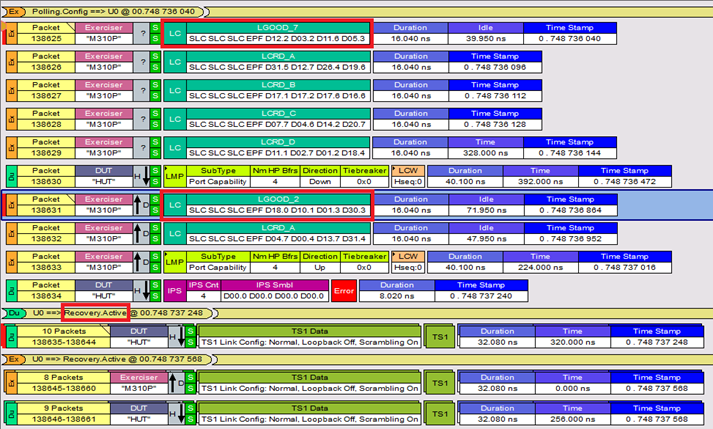Viewport: 713px width, 429px height.
Task: Click the unknown direction '?' cell on packet 138625
Action: [x=142, y=33]
